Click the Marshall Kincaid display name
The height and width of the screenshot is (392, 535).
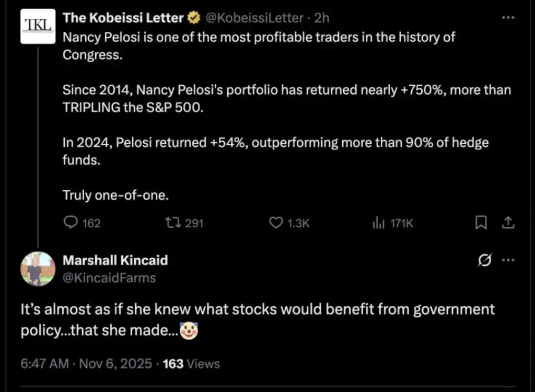115,260
